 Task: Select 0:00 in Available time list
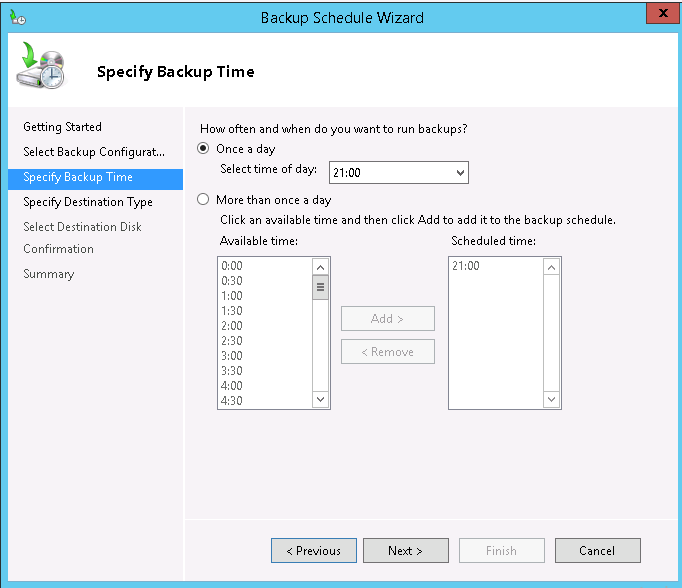pyautogui.click(x=232, y=266)
